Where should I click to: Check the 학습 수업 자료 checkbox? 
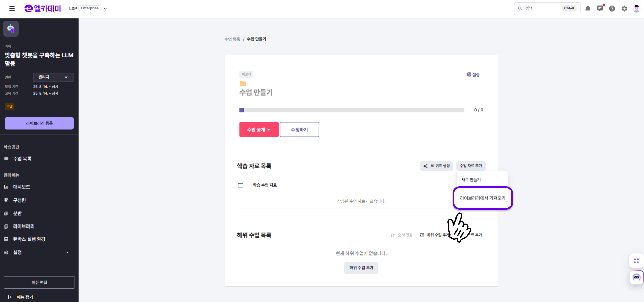[x=240, y=185]
